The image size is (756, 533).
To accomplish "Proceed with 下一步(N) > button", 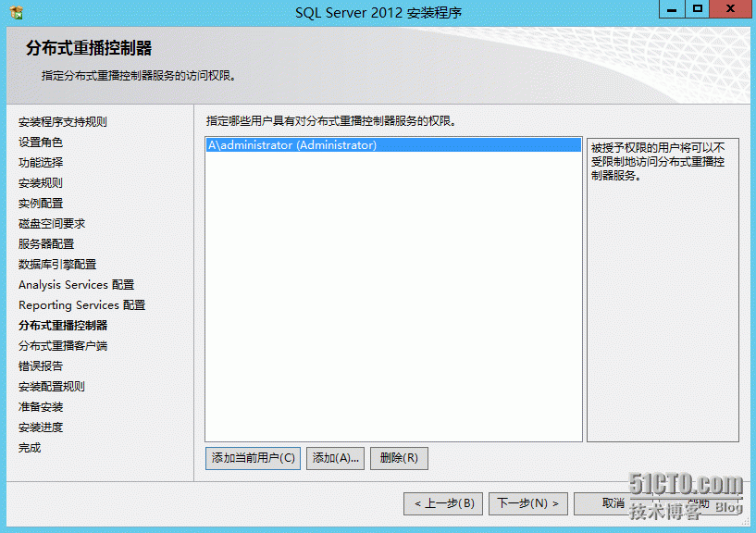I will point(528,503).
